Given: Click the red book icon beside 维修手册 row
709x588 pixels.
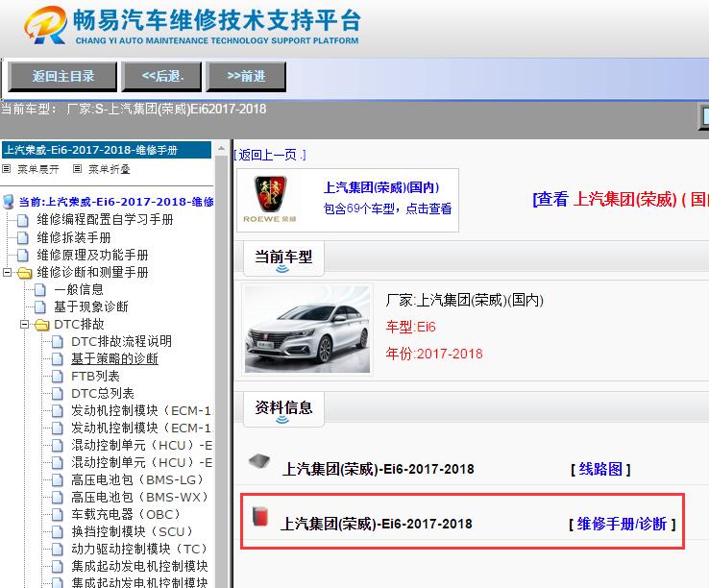Looking at the screenshot, I should tap(260, 517).
